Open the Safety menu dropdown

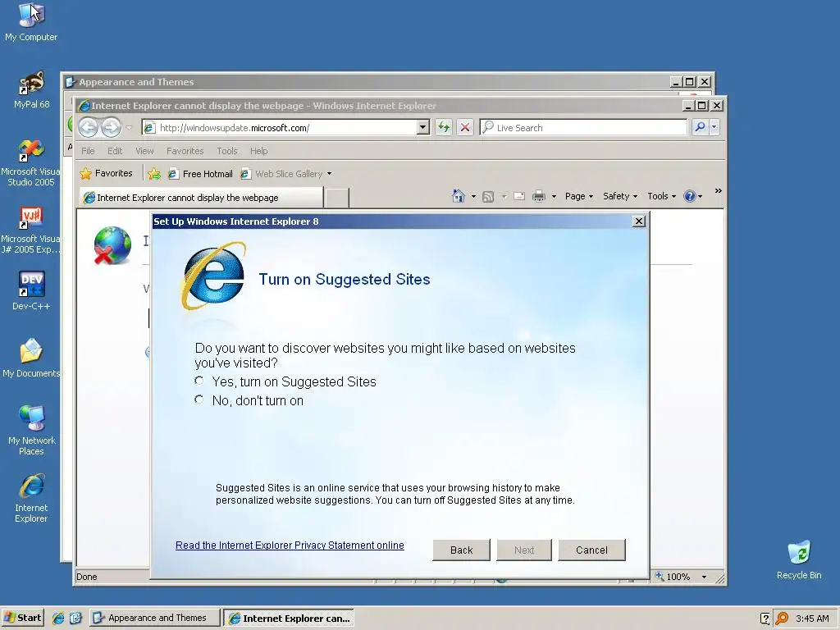click(x=620, y=196)
